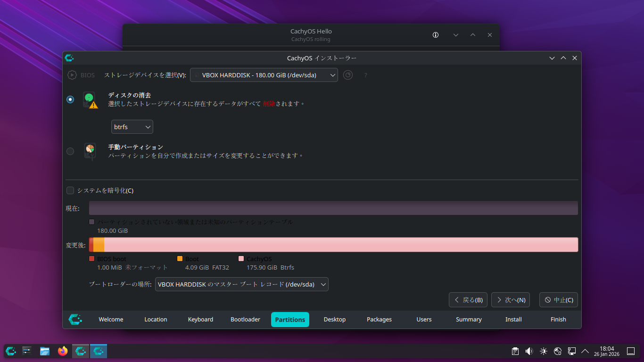The image size is (644, 362).
Task: Go to the Users step
Action: pyautogui.click(x=424, y=320)
